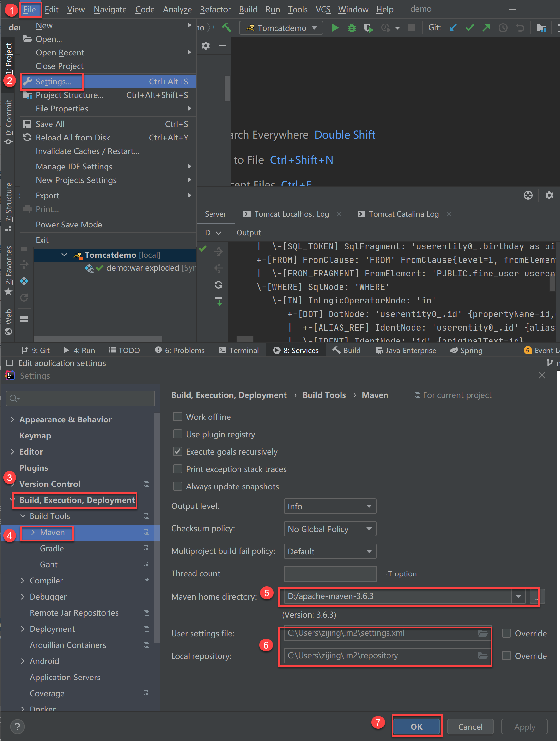Click the folder icon in Local repository field
The image size is (560, 741).
(482, 656)
